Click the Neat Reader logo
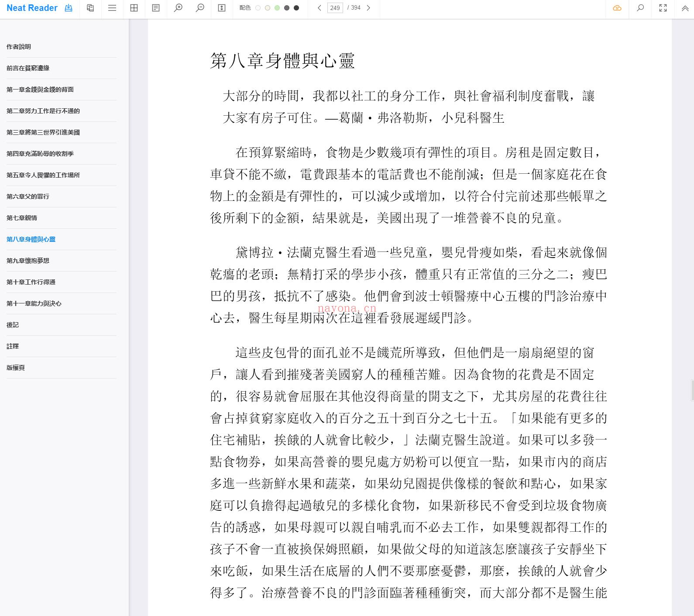The width and height of the screenshot is (694, 616). click(32, 8)
